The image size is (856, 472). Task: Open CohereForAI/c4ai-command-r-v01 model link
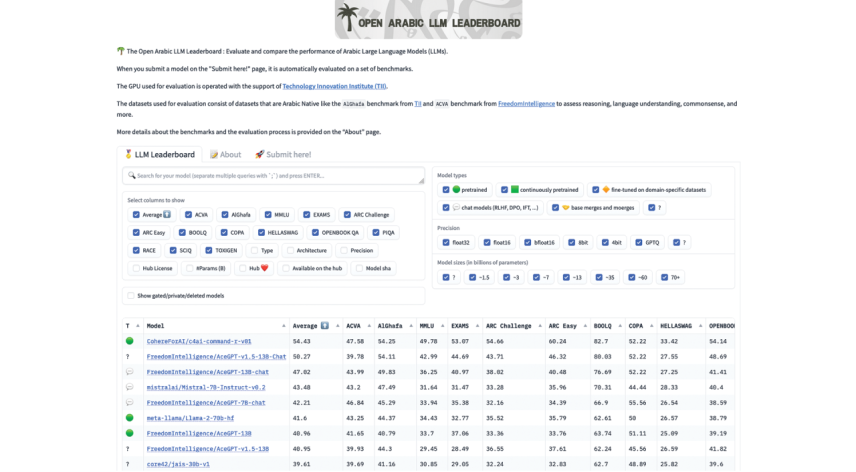tap(199, 341)
